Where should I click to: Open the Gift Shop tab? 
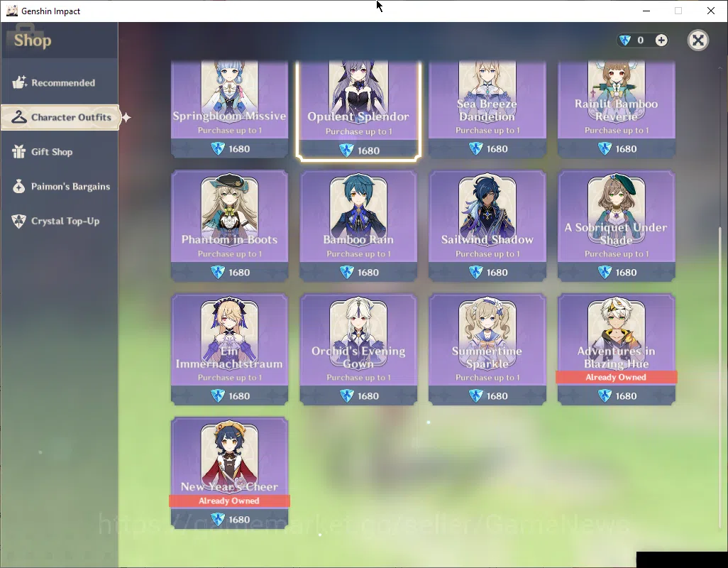point(60,152)
